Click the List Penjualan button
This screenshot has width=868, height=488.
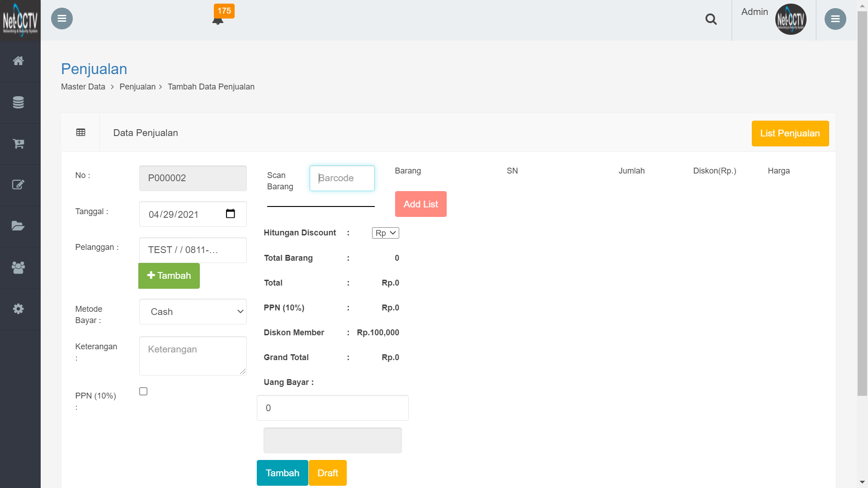tap(790, 133)
